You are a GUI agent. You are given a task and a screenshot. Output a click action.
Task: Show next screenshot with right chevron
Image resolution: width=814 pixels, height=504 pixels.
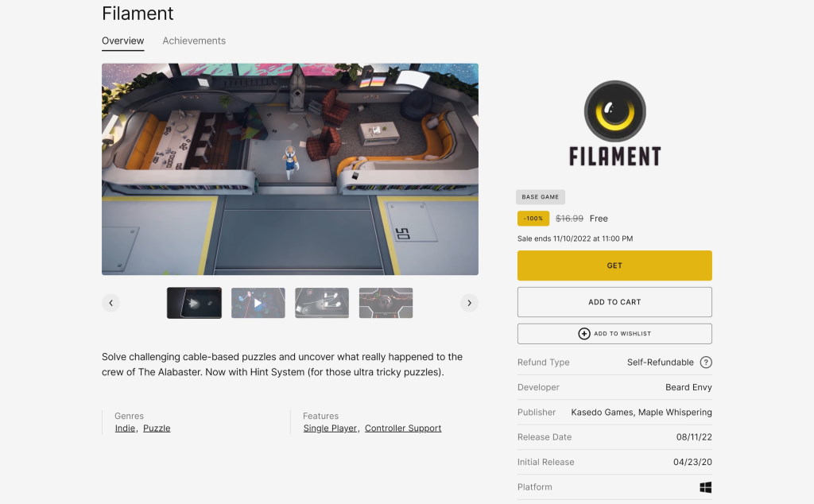(x=469, y=303)
